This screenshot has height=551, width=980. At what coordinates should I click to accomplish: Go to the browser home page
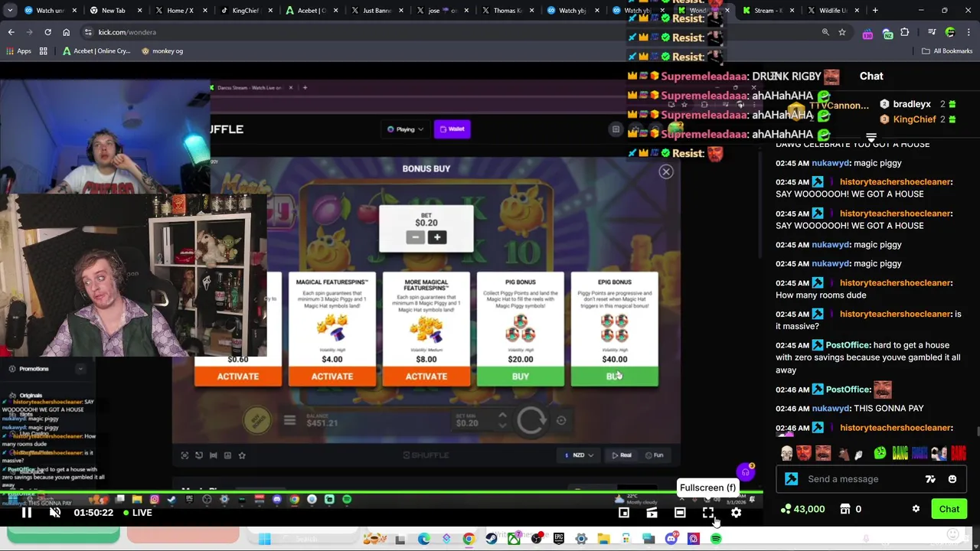66,32
